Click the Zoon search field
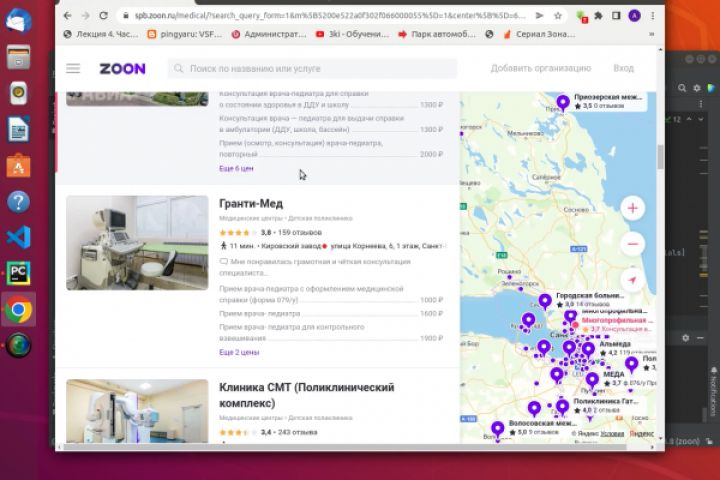 point(312,68)
